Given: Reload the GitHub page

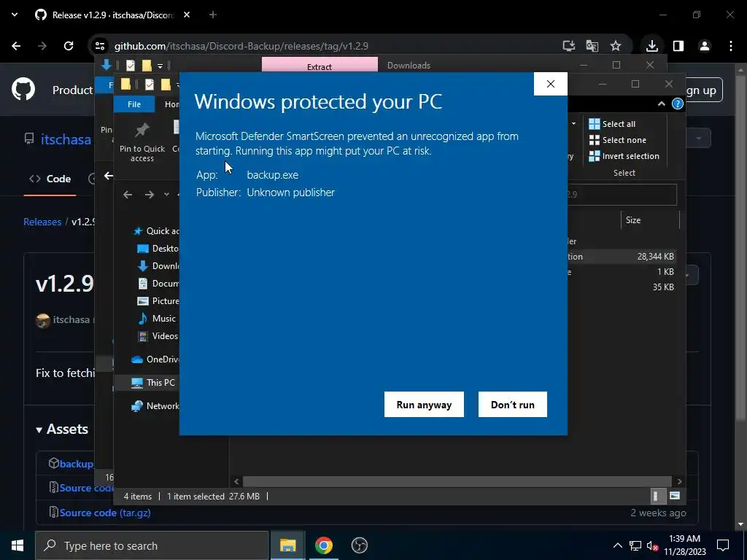Looking at the screenshot, I should (x=69, y=46).
